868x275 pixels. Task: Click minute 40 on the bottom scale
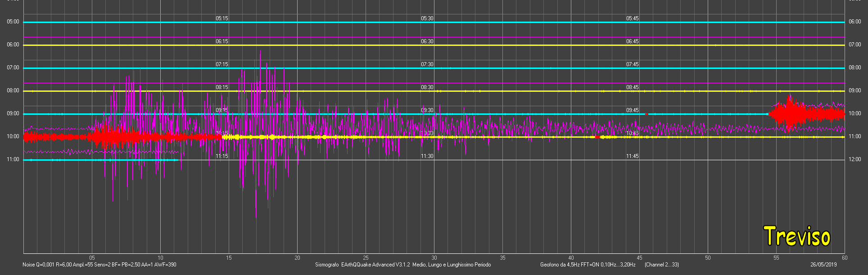[571, 258]
